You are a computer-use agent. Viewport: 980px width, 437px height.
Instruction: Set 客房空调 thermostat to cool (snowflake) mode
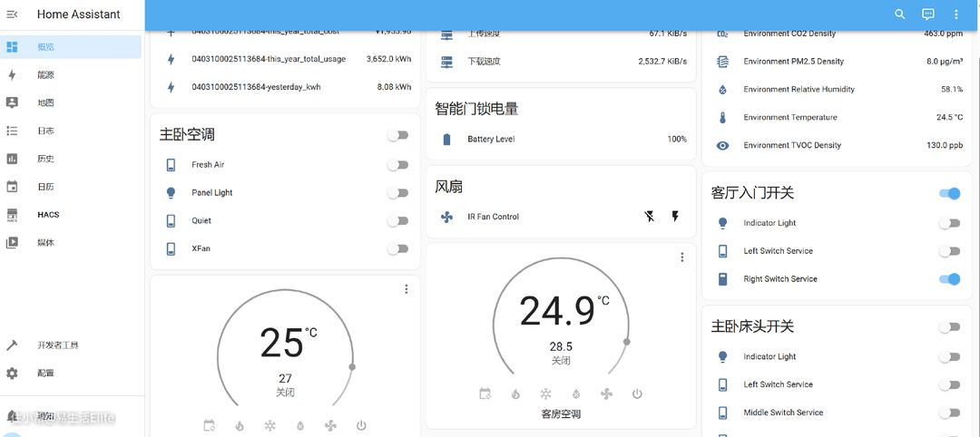545,393
